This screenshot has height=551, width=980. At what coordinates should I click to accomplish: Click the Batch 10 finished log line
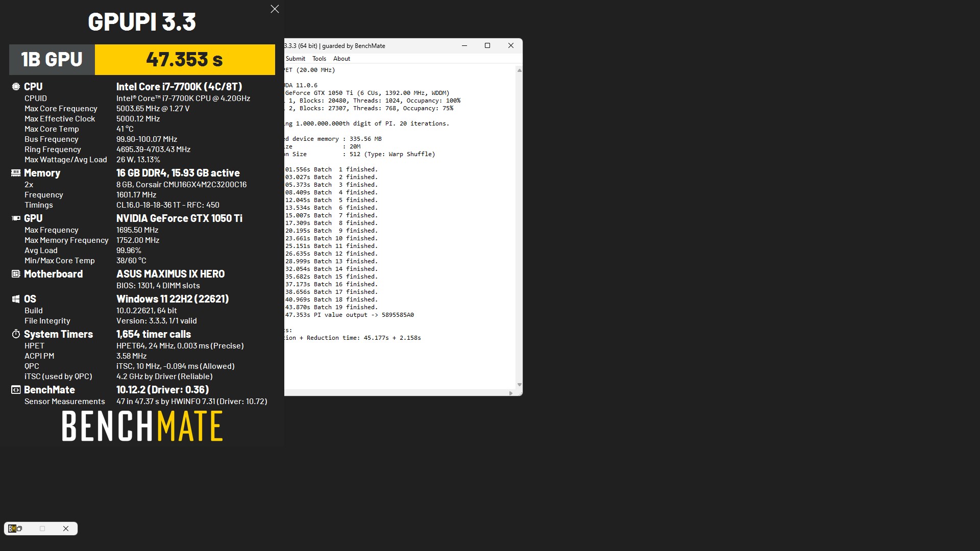[331, 239]
